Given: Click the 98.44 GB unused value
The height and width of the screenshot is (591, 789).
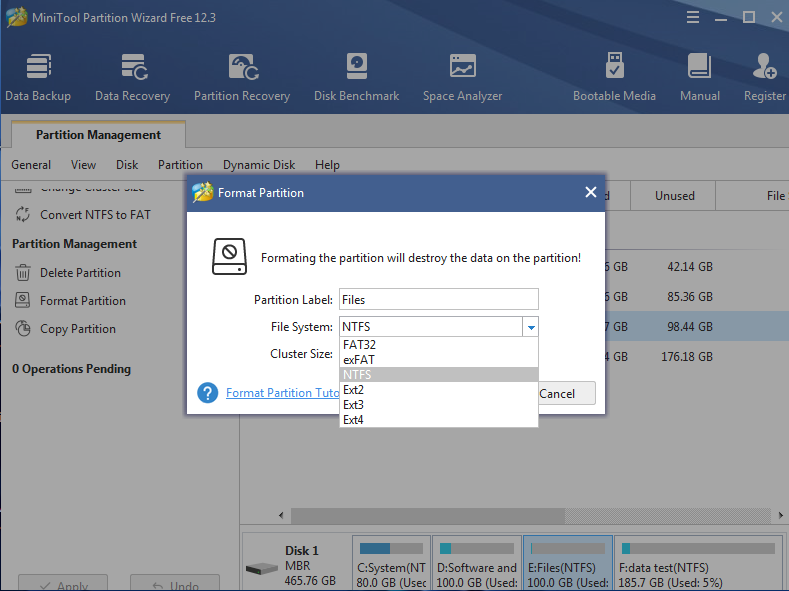Looking at the screenshot, I should click(x=690, y=327).
